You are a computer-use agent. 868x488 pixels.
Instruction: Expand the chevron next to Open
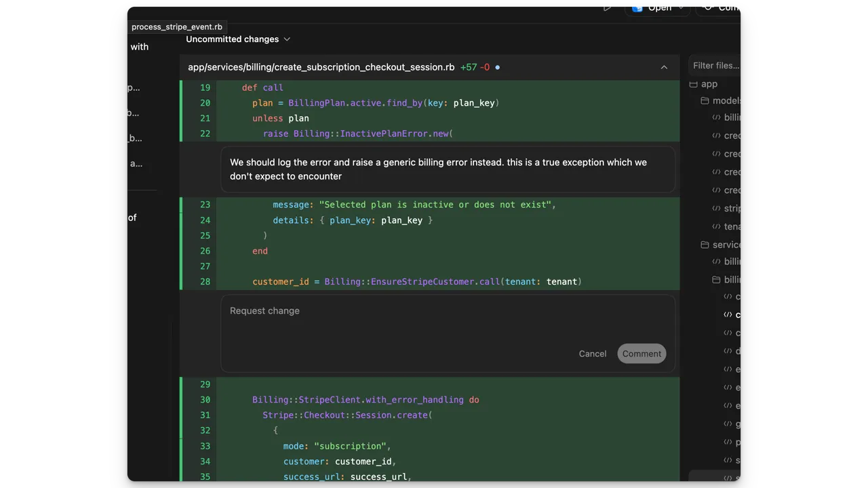(x=681, y=9)
